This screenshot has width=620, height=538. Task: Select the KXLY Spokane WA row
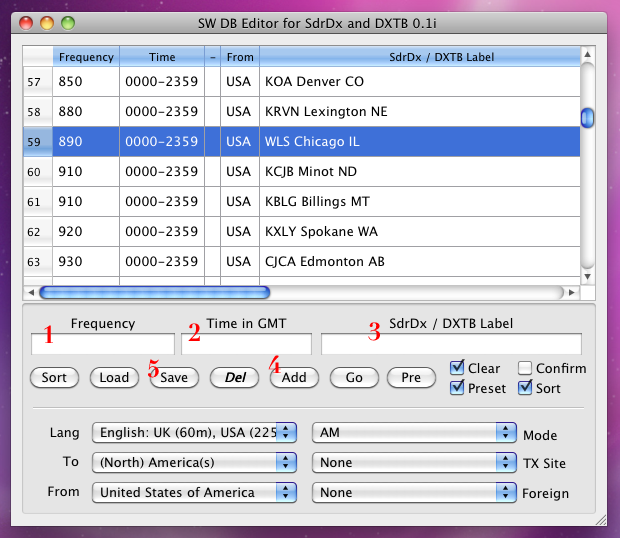302,232
